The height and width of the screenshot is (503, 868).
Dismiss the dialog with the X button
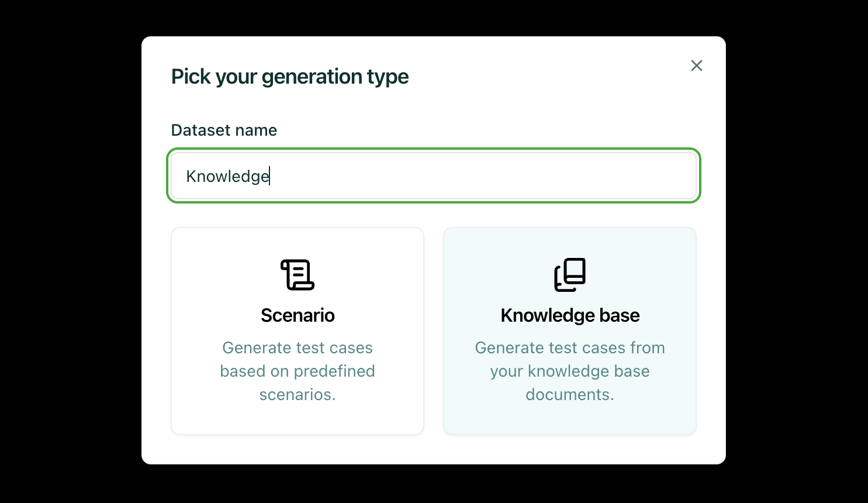[x=696, y=66]
